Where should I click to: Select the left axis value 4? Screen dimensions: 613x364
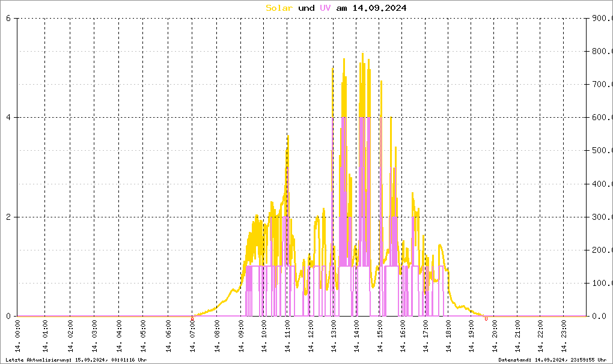pos(8,118)
